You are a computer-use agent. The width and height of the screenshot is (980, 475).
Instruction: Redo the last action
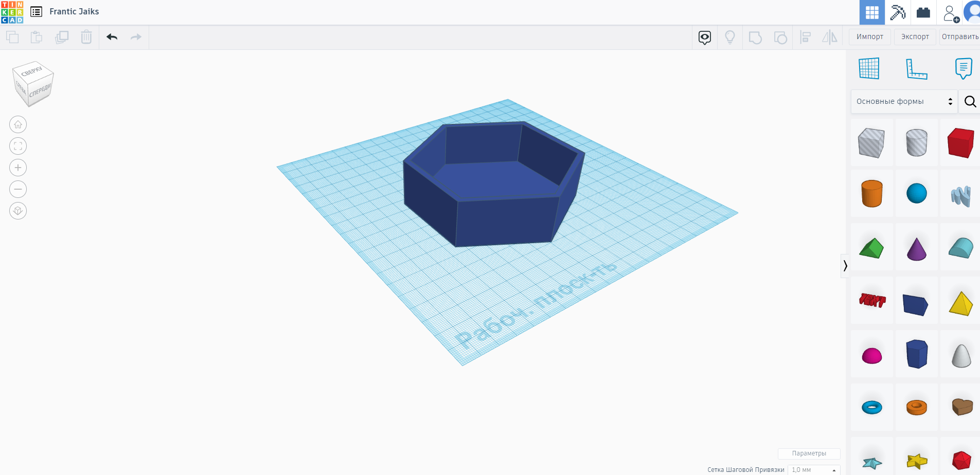pos(136,37)
